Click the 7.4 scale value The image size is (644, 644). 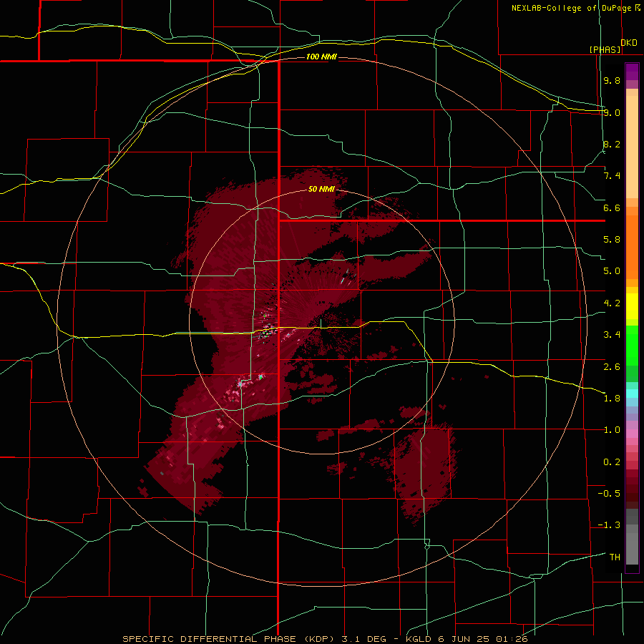coord(612,176)
